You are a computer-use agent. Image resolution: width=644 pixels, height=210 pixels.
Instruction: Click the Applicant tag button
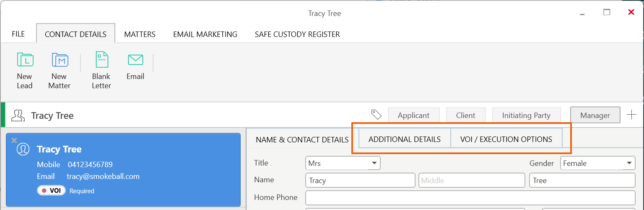coord(413,115)
